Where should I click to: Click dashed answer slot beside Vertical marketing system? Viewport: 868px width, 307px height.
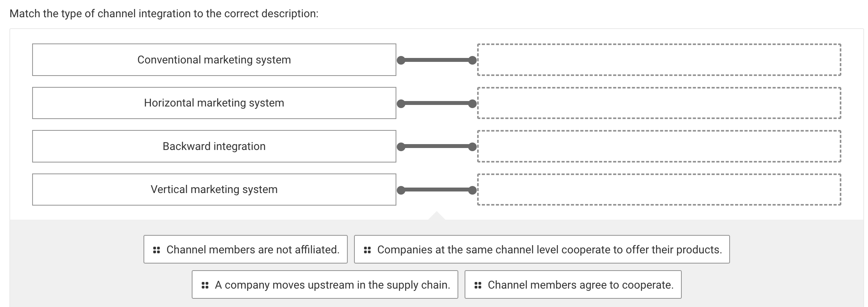tap(659, 190)
